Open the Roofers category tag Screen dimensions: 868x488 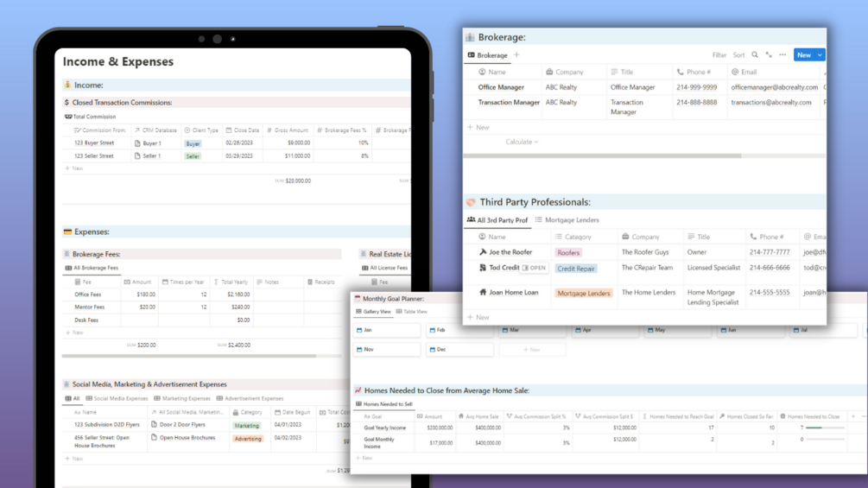point(568,252)
